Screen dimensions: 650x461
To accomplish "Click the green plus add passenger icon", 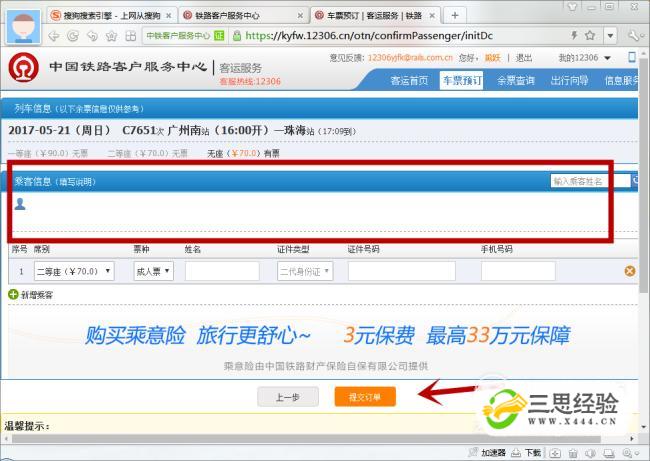I will point(13,295).
